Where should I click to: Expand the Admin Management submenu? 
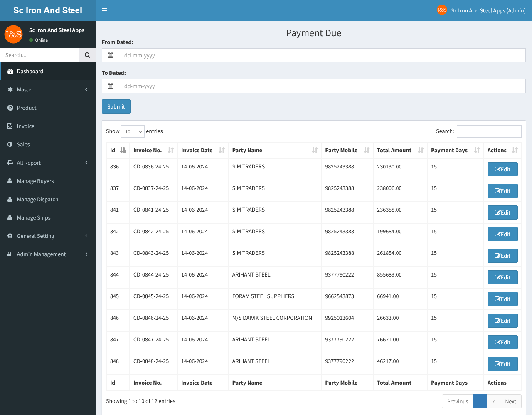coord(48,254)
